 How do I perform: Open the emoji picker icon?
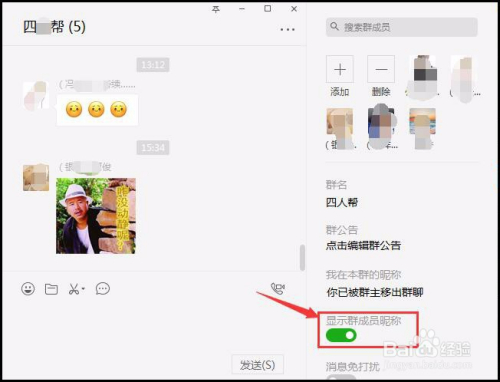click(x=28, y=289)
